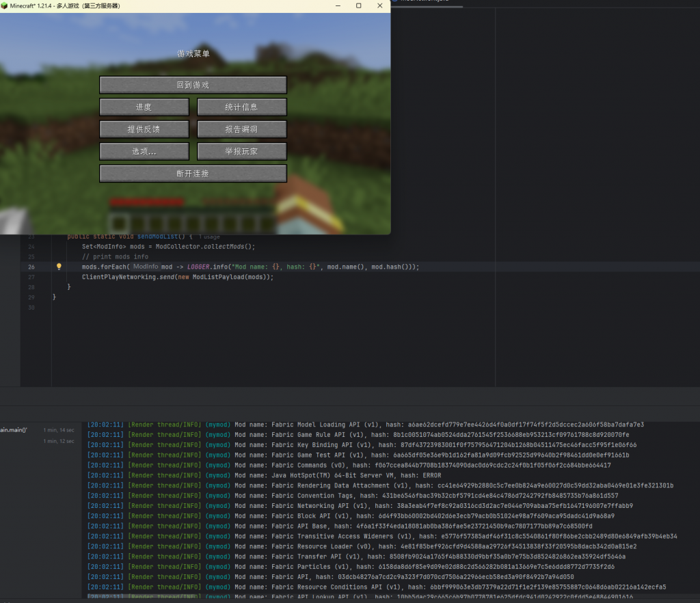Click LOGGER in the forEach code line

click(x=198, y=267)
